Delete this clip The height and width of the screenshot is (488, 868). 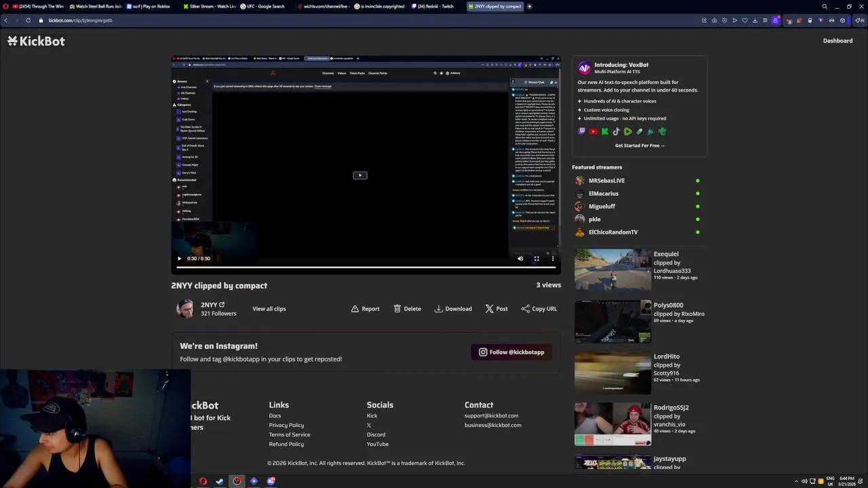tap(408, 308)
